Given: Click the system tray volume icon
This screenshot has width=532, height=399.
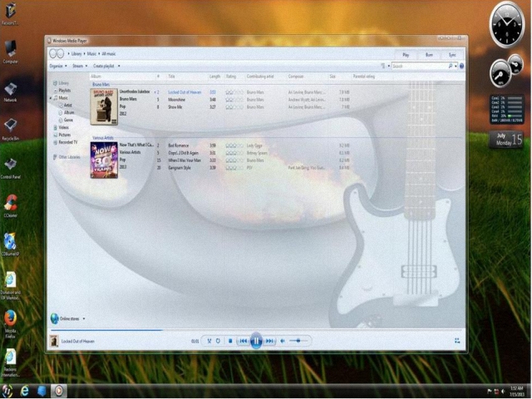Looking at the screenshot, I should click(x=503, y=392).
